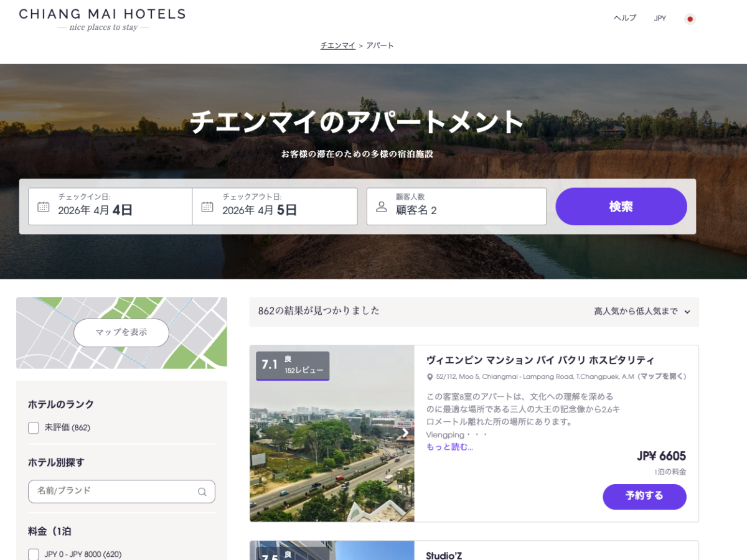Click the location pin beside hotel address
Viewport: 747px width, 560px height.
coord(430,377)
